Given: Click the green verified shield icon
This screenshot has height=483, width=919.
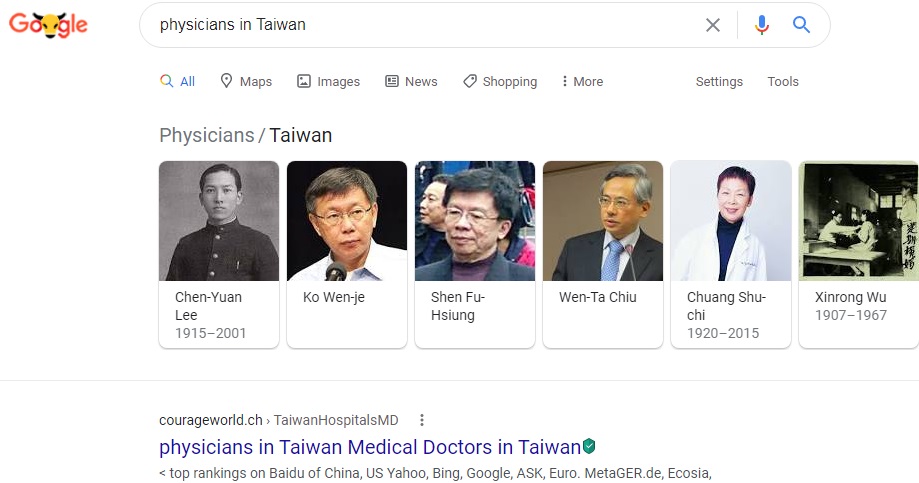Looking at the screenshot, I should tap(589, 447).
